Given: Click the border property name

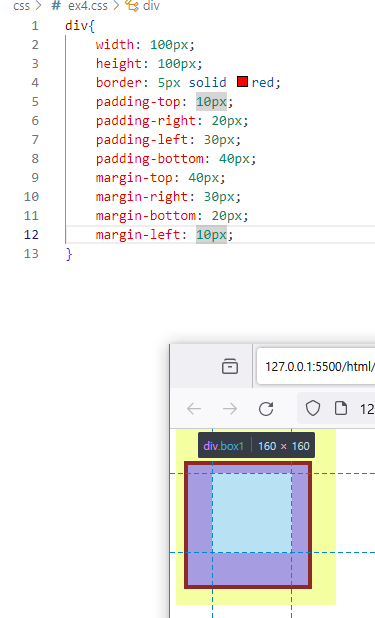Looking at the screenshot, I should click(119, 82).
